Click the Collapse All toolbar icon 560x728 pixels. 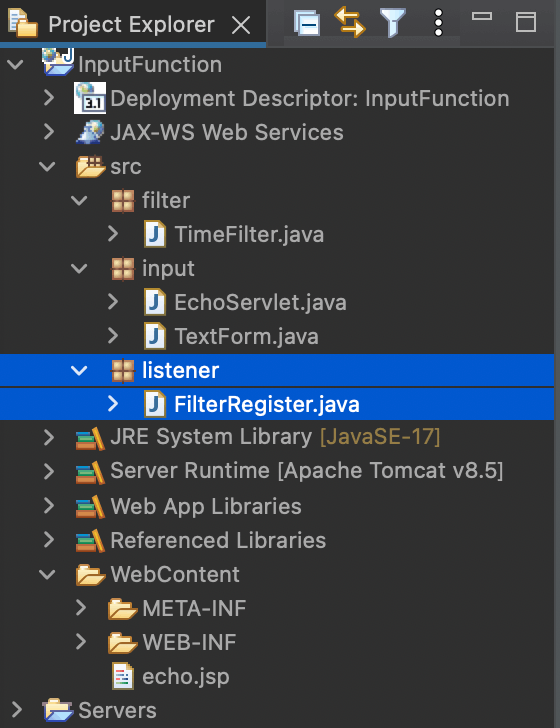307,23
